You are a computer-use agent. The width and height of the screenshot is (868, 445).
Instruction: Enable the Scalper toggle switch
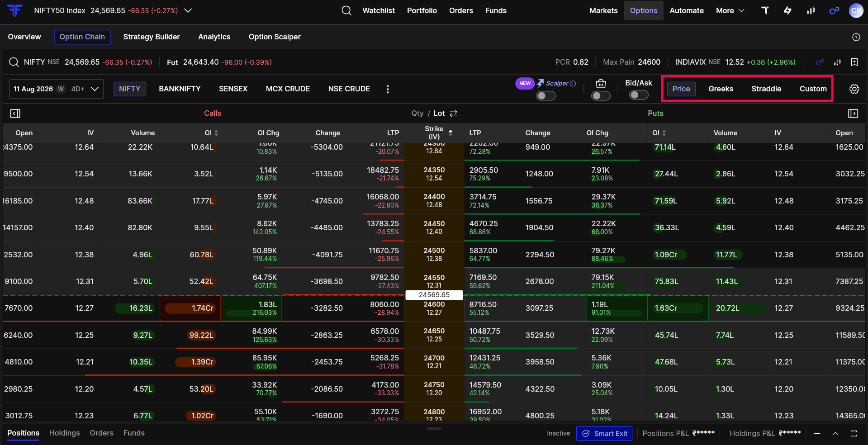(x=545, y=95)
